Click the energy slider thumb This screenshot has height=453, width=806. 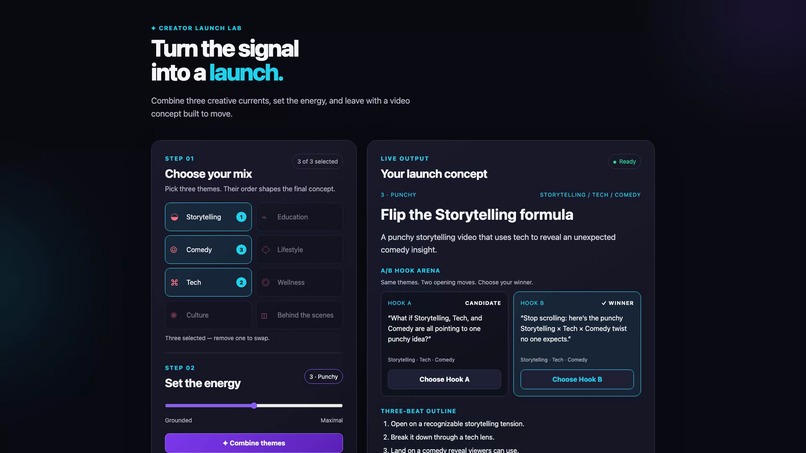254,405
